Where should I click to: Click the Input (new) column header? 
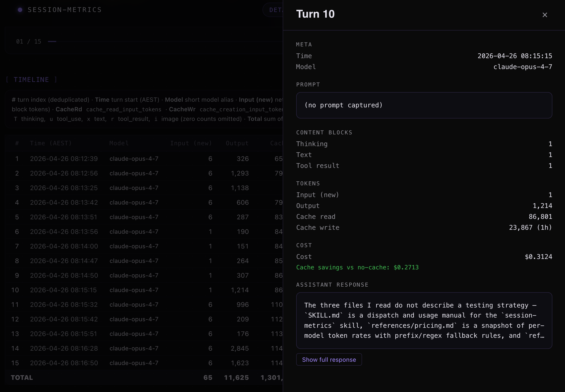[191, 143]
